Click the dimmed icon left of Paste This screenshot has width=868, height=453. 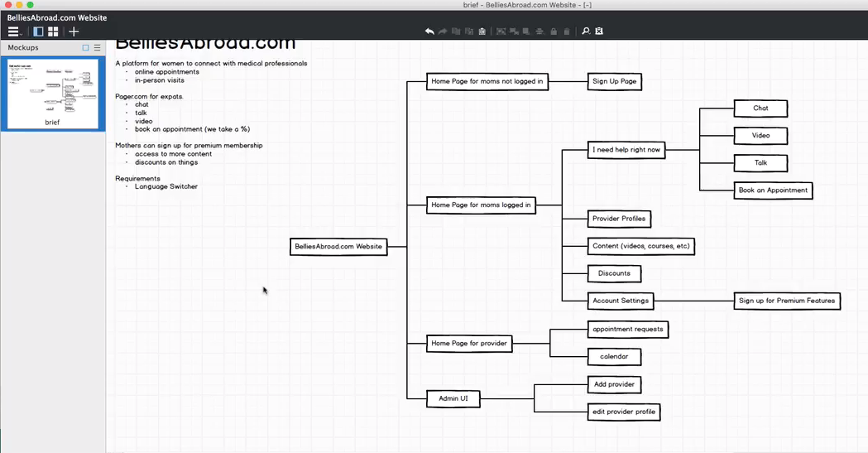pos(469,31)
